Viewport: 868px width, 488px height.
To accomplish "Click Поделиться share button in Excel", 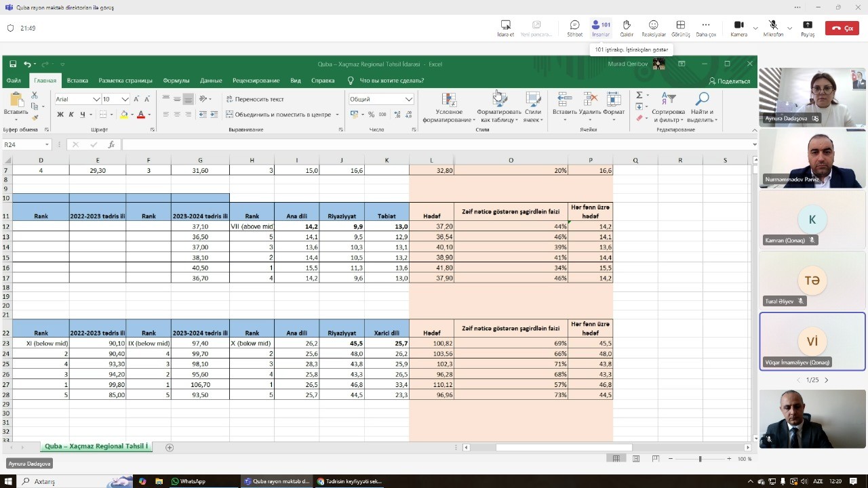I will pyautogui.click(x=729, y=81).
